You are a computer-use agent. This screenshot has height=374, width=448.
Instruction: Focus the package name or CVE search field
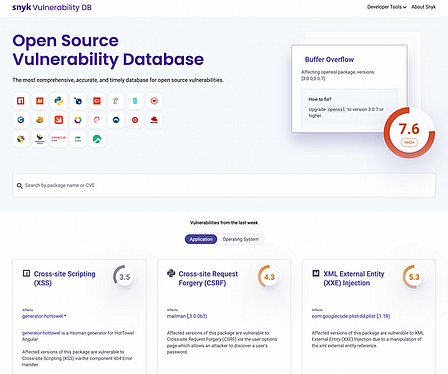[x=224, y=185]
